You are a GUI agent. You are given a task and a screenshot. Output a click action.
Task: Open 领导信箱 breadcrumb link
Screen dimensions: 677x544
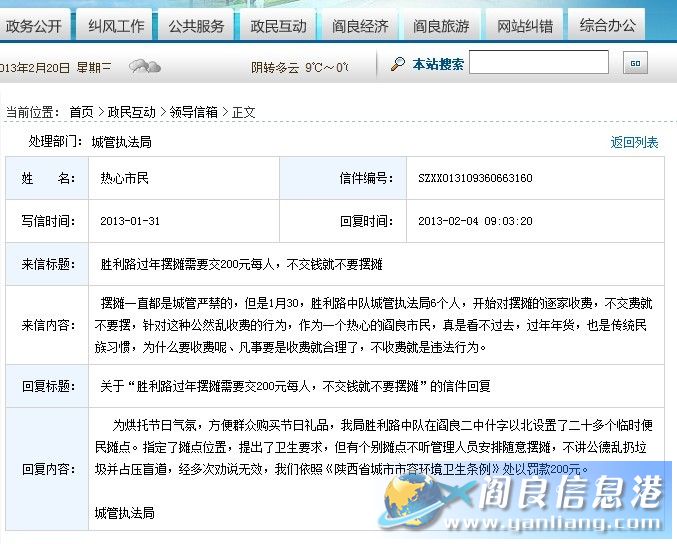pos(193,112)
